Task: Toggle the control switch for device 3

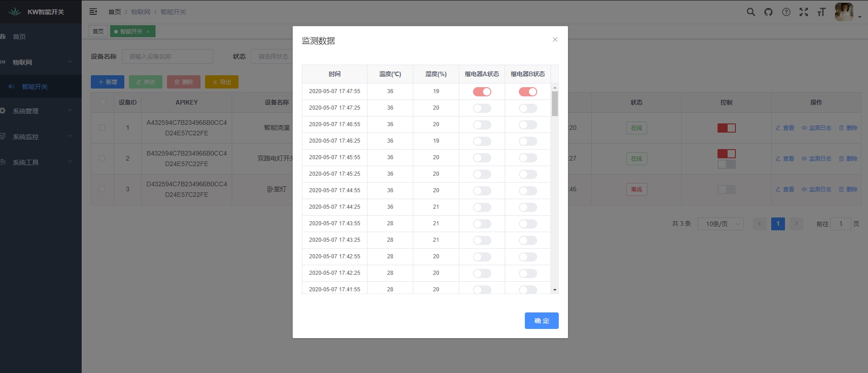Action: coord(727,189)
